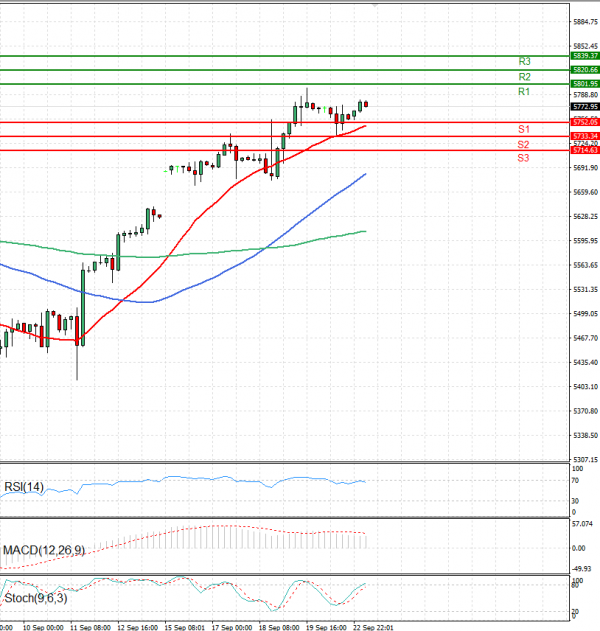The height and width of the screenshot is (631, 600).
Task: Click the 5403.10 price axis value
Action: pyautogui.click(x=586, y=387)
